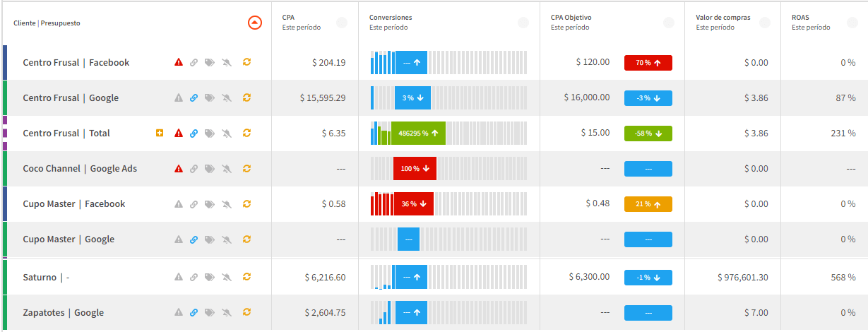The image size is (868, 332).
Task: Click the muted bell icon for Saturno
Action: click(227, 277)
